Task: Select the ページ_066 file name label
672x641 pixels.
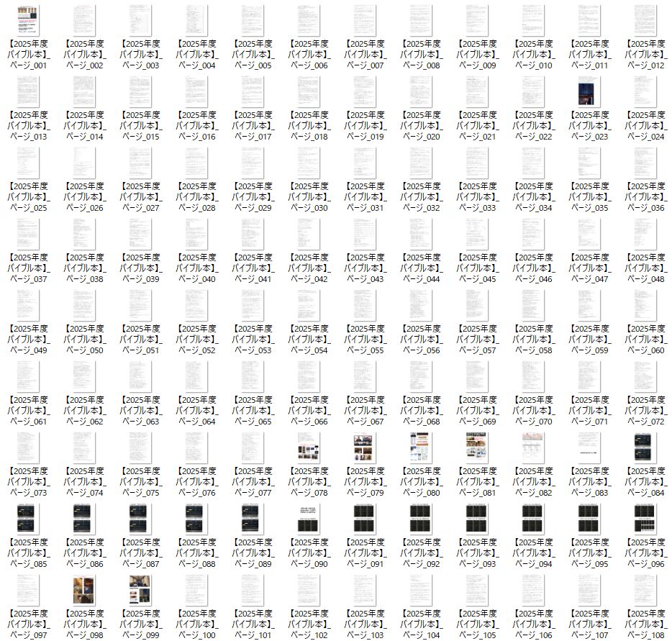Action: click(309, 411)
